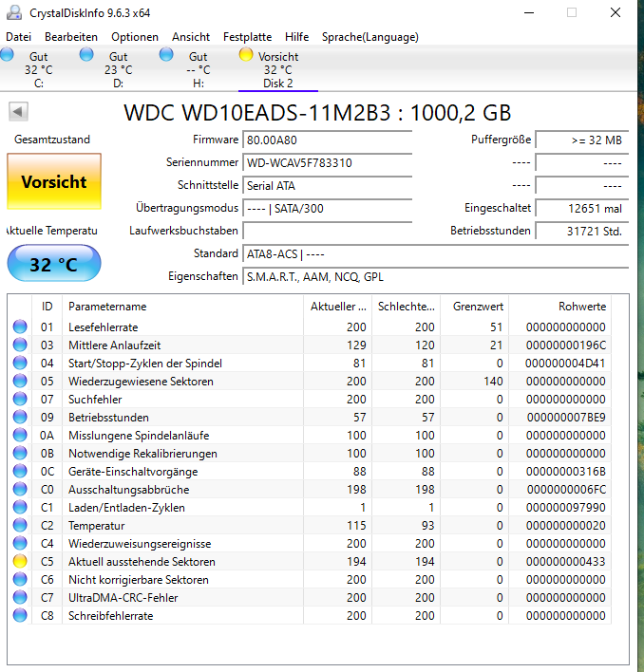Click status orb for Mittlere Anlaufzeit row
The height and width of the screenshot is (672, 644).
point(20,345)
